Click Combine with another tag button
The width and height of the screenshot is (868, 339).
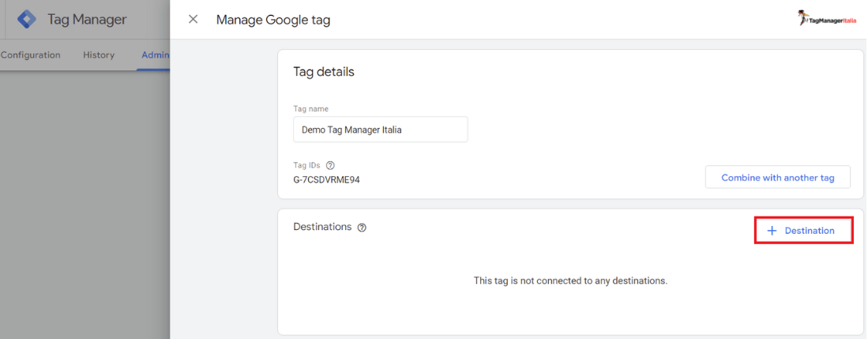click(x=778, y=178)
